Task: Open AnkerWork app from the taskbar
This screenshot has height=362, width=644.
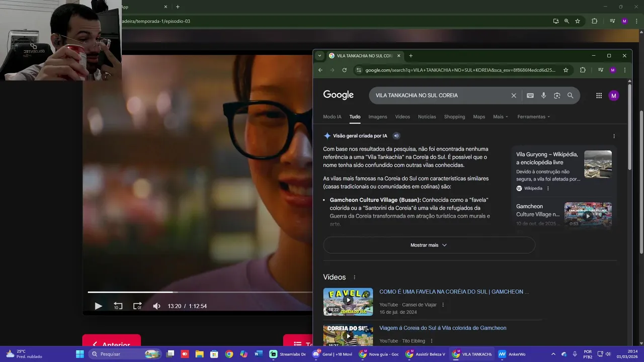Action: coord(512,354)
